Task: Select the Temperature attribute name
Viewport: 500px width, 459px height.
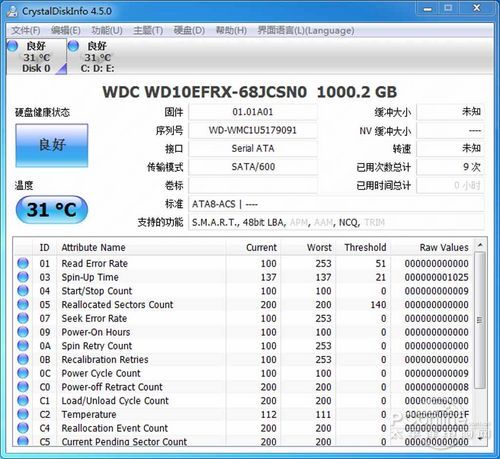Action: (89, 414)
